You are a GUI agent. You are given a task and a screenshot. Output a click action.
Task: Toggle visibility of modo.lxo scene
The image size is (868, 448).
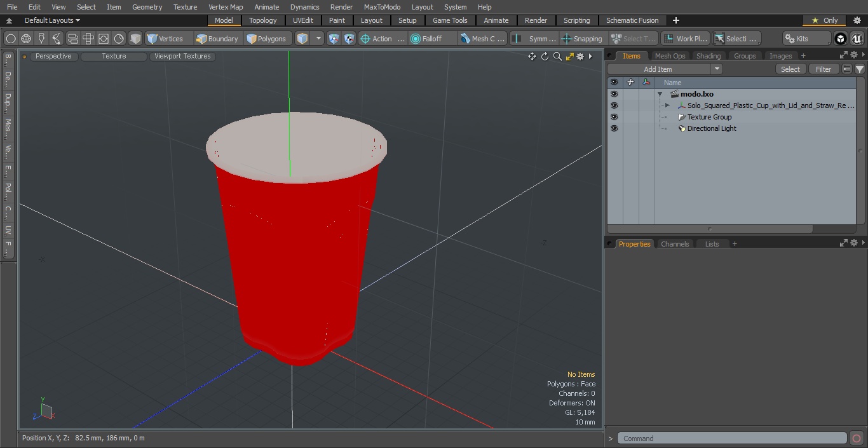tap(614, 94)
